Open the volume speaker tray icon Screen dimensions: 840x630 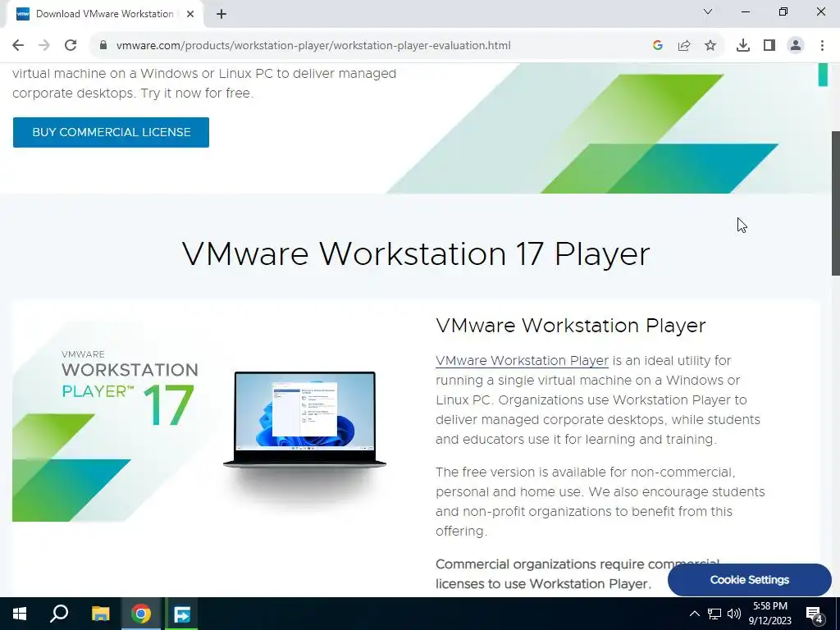[734, 614]
